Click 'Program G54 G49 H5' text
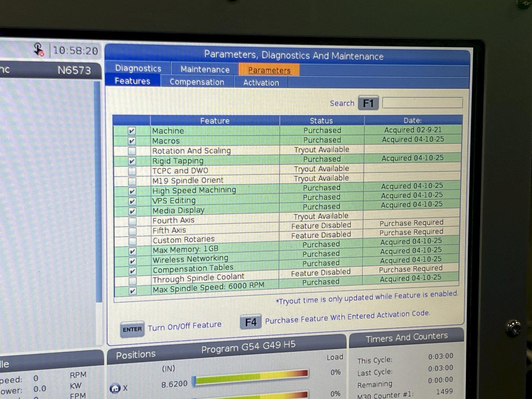The height and width of the screenshot is (399, 532). click(x=248, y=347)
